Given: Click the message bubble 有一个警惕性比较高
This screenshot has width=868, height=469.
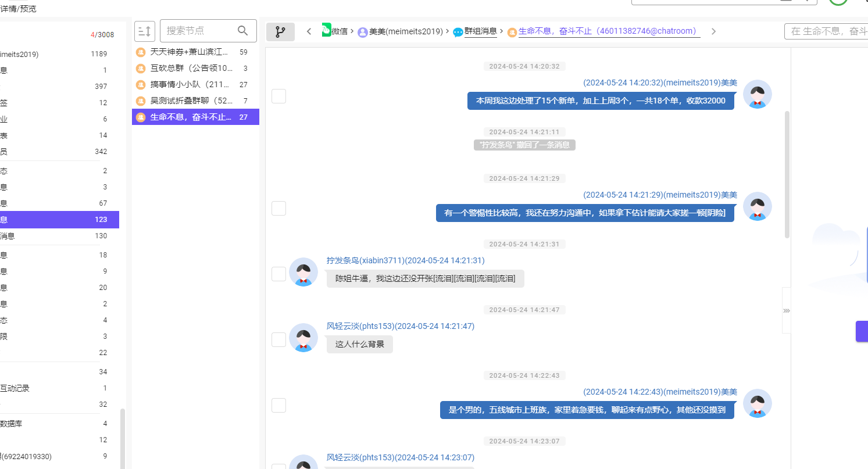Looking at the screenshot, I should click(x=585, y=213).
